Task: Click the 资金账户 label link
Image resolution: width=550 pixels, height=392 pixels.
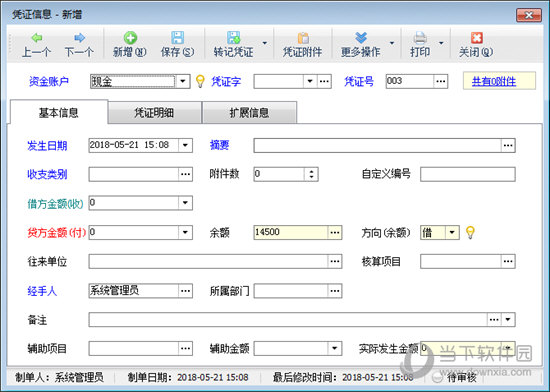Action: 49,81
